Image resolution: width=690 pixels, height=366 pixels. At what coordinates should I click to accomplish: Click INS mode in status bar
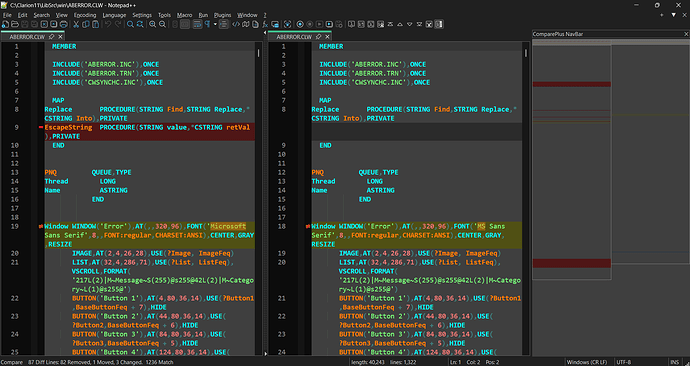674,362
